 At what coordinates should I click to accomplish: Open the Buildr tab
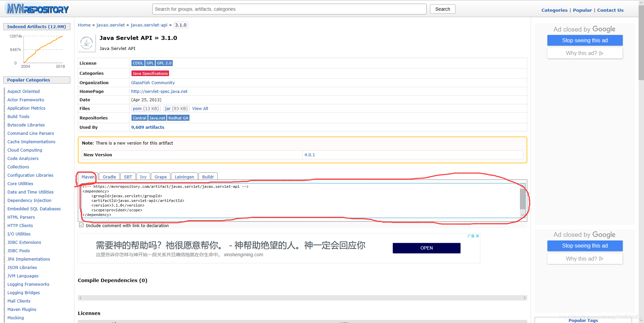208,177
